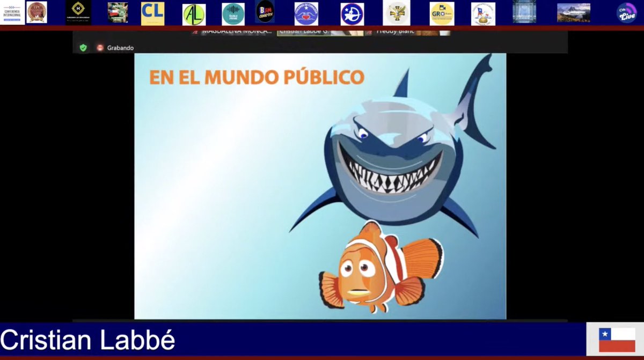
Task: Click the mountain landscape thumbnail
Action: pyautogui.click(x=574, y=12)
